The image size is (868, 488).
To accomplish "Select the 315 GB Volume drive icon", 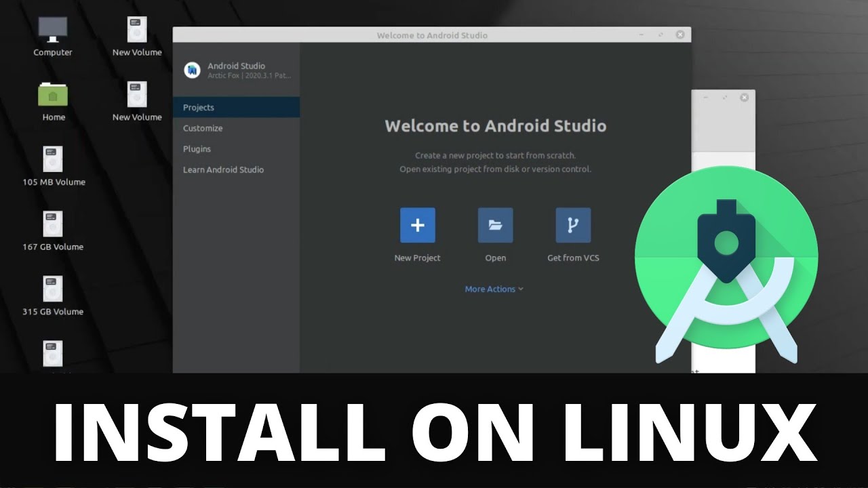I will point(53,289).
